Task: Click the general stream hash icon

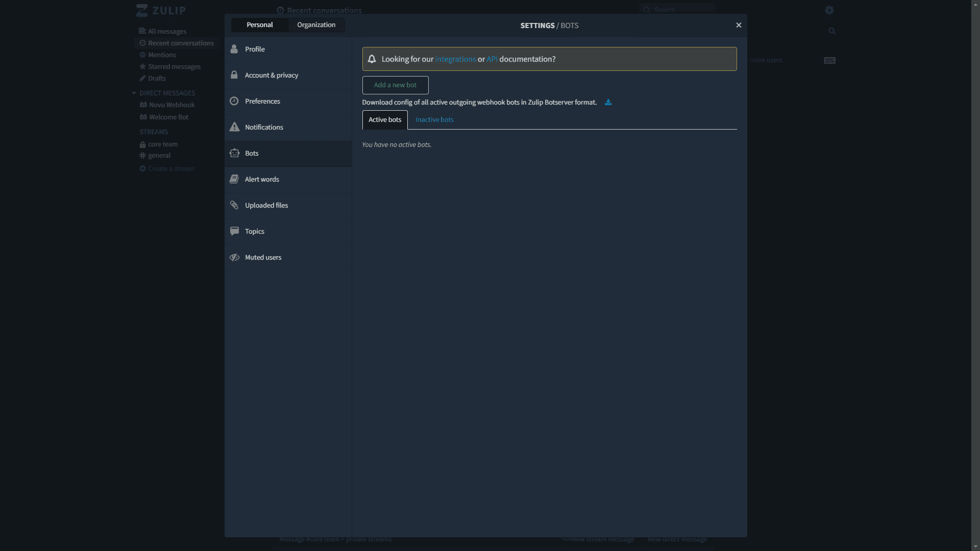Action: tap(142, 156)
